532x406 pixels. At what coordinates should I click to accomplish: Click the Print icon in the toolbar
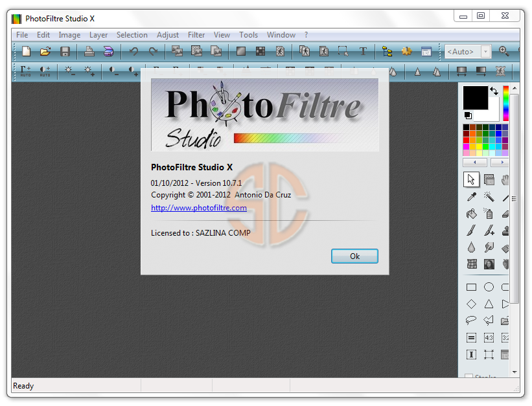point(89,52)
